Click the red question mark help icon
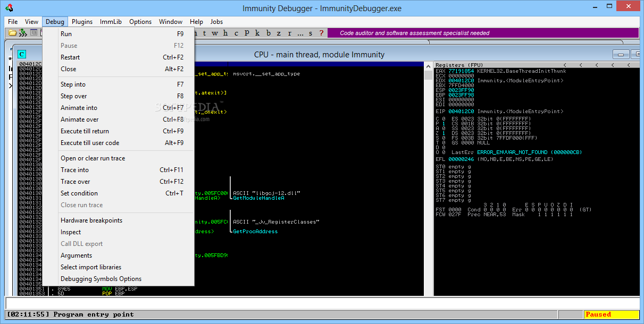 coord(321,33)
